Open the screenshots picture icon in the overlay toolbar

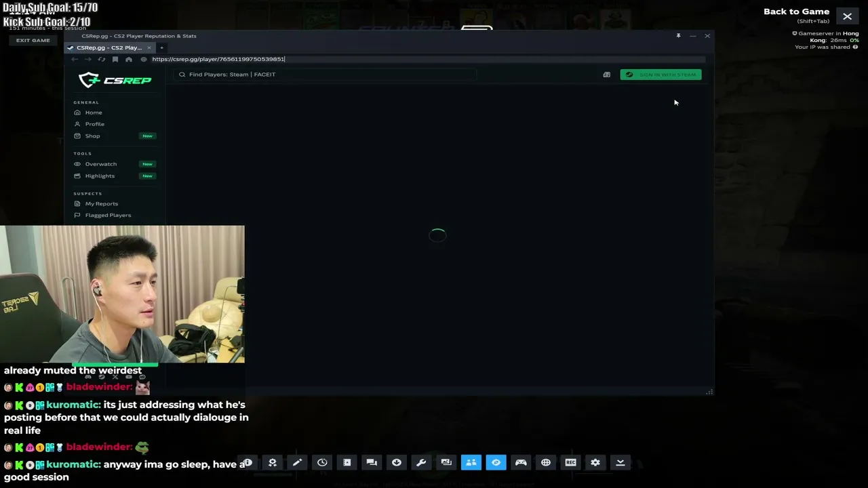(x=446, y=462)
